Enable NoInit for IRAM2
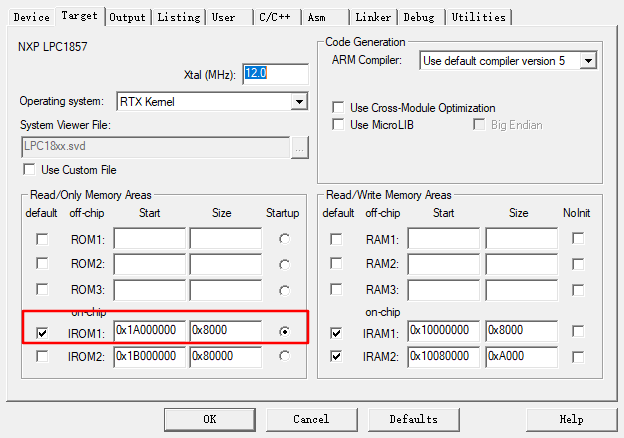 578,357
